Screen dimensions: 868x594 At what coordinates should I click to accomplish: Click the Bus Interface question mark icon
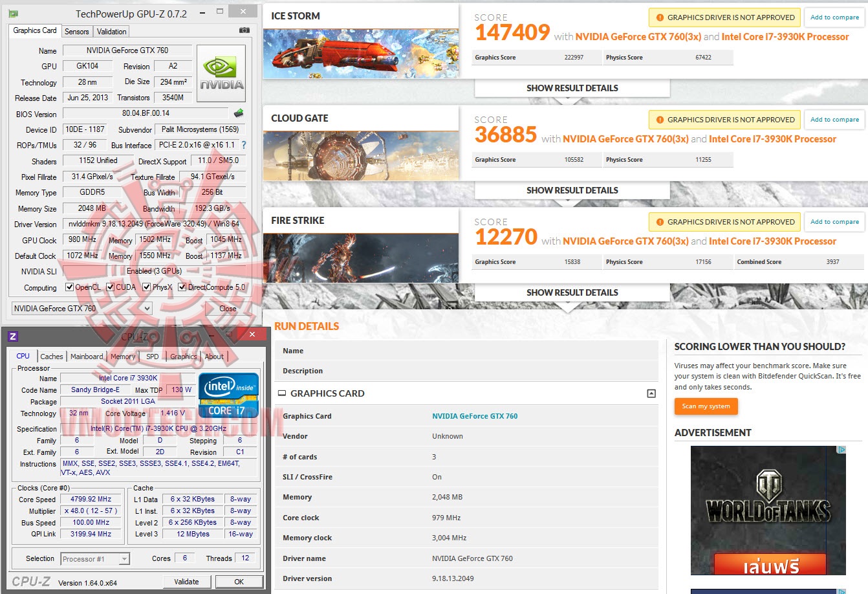[244, 146]
